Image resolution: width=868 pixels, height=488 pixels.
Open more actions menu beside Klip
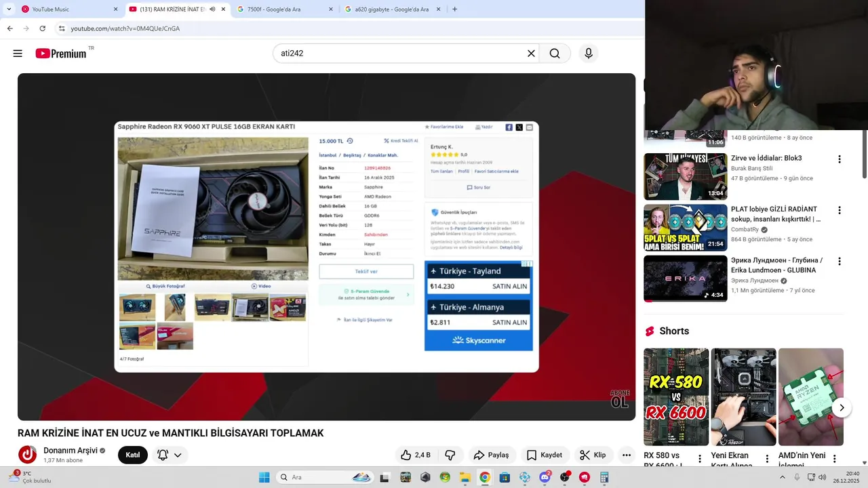(x=627, y=455)
